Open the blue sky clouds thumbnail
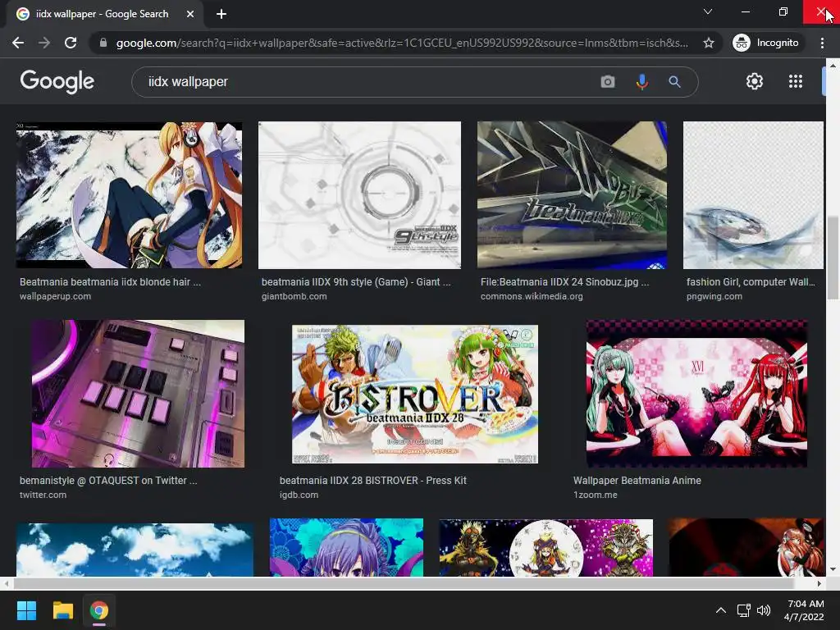Screen dimensions: 840x630 pyautogui.click(x=135, y=550)
